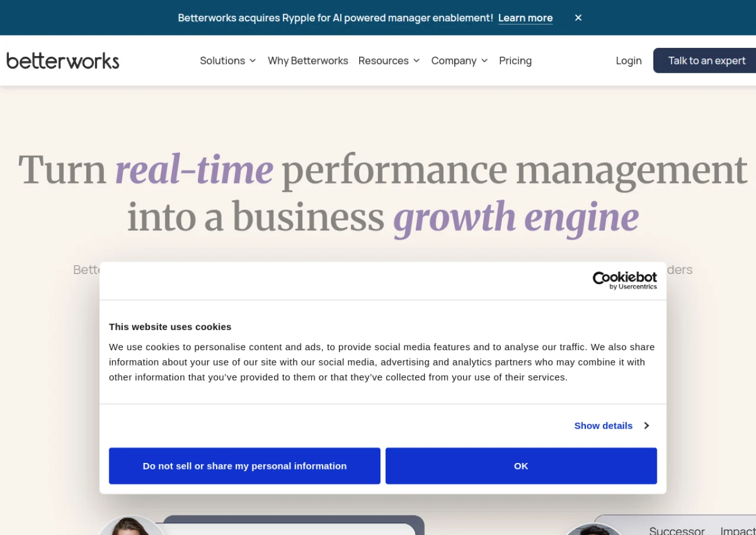
Task: Expand Show details in the cookie dialog
Action: (612, 426)
